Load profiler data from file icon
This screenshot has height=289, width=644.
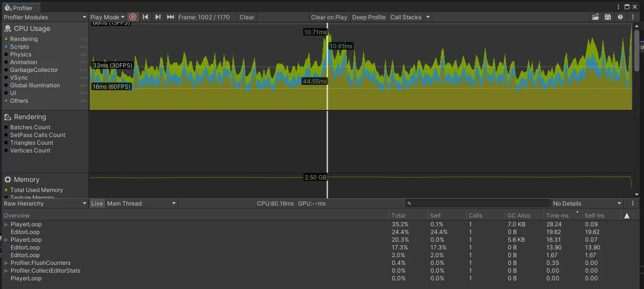click(x=596, y=17)
